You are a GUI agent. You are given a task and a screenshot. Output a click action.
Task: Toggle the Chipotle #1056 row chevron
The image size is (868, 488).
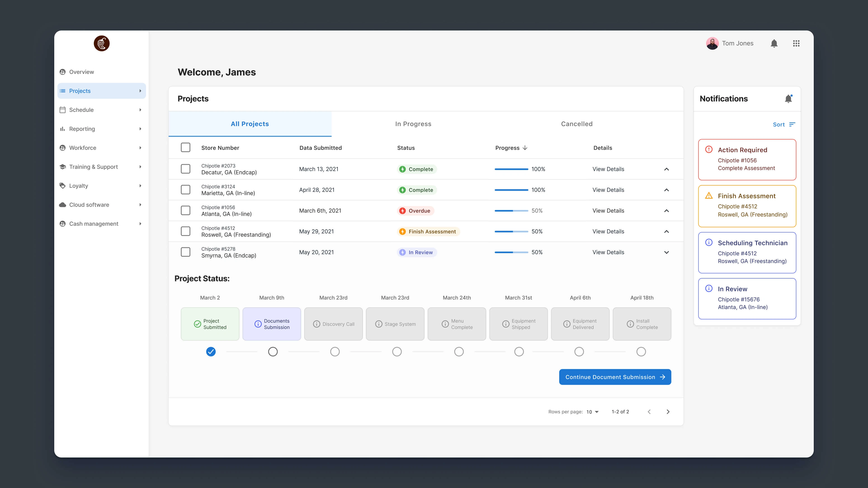tap(667, 211)
